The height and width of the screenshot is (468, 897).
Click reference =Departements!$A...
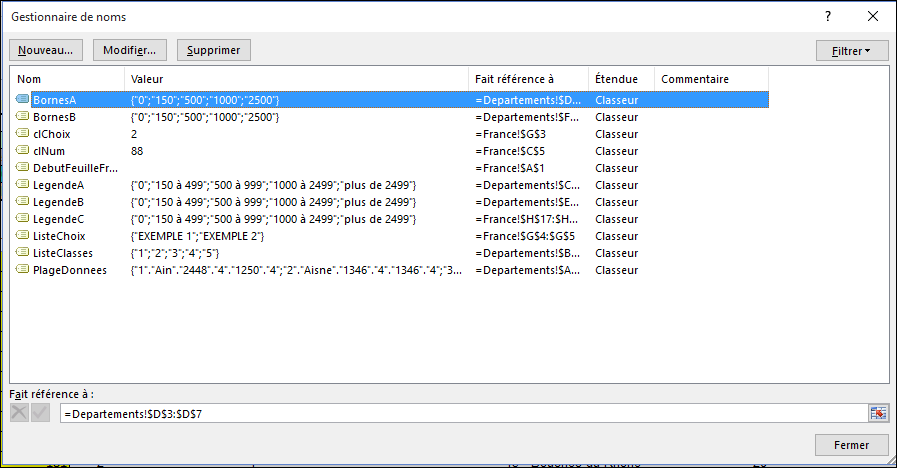click(527, 270)
